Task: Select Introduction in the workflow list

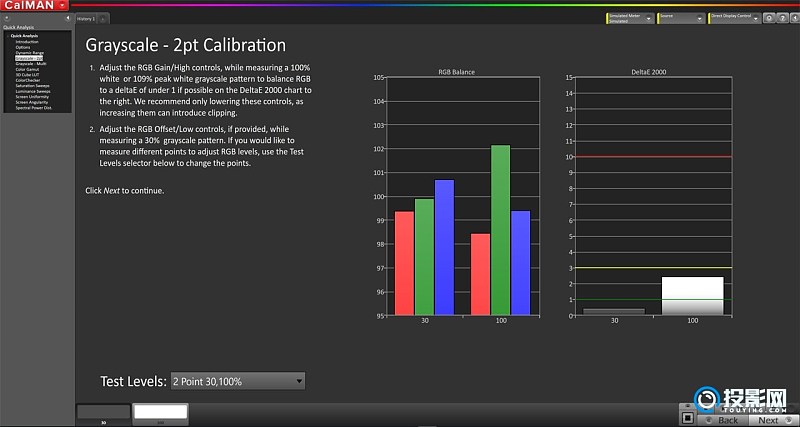Action: [x=27, y=41]
